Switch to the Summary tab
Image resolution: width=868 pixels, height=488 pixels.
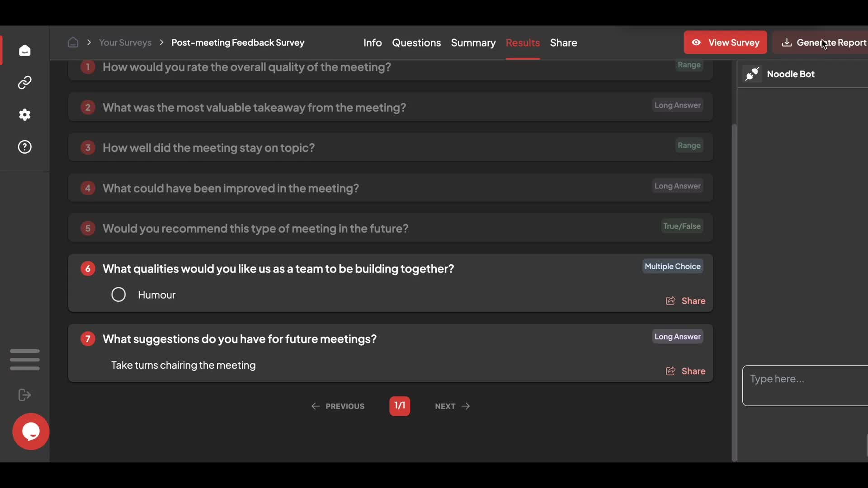click(x=473, y=42)
